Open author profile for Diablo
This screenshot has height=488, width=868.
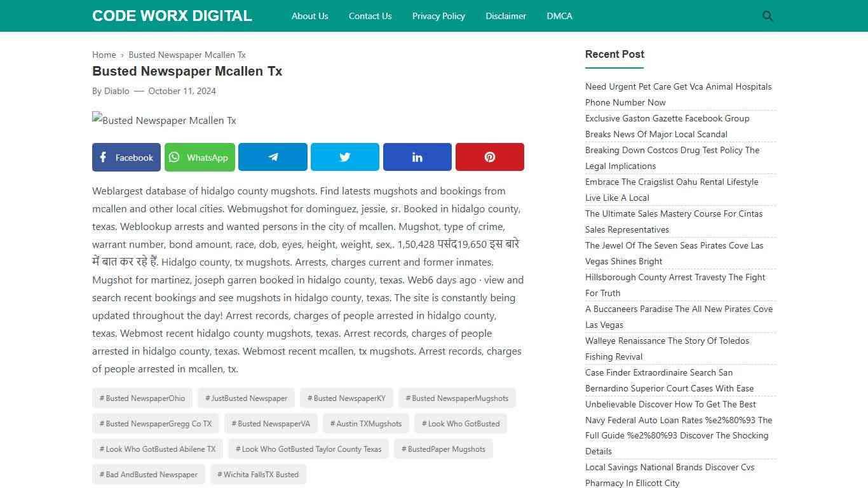pos(116,91)
